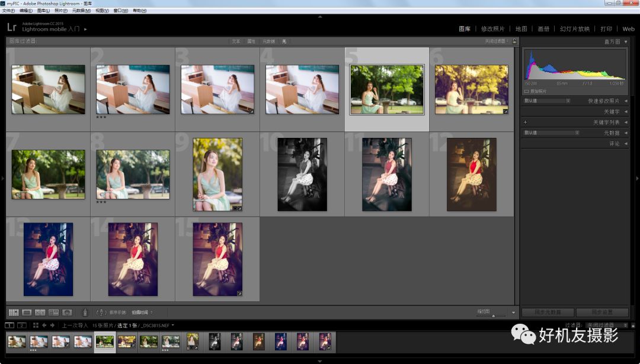Select the 属性 filter option

251,41
